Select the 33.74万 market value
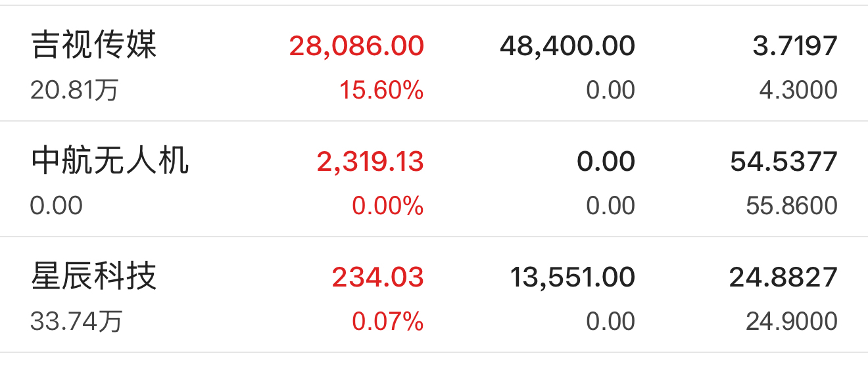This screenshot has width=868, height=370. 76,321
